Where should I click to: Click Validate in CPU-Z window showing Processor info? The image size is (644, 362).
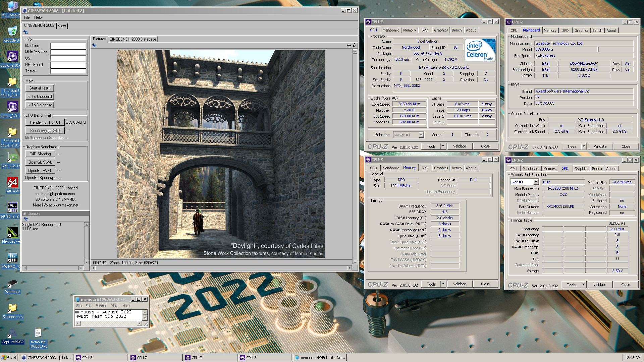(460, 146)
